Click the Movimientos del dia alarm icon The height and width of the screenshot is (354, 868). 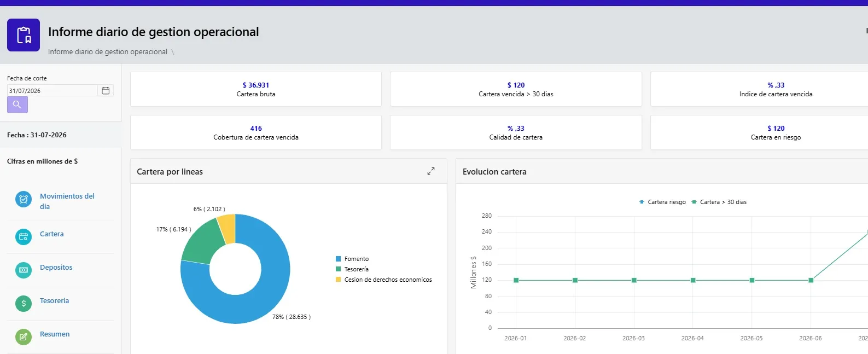[24, 200]
